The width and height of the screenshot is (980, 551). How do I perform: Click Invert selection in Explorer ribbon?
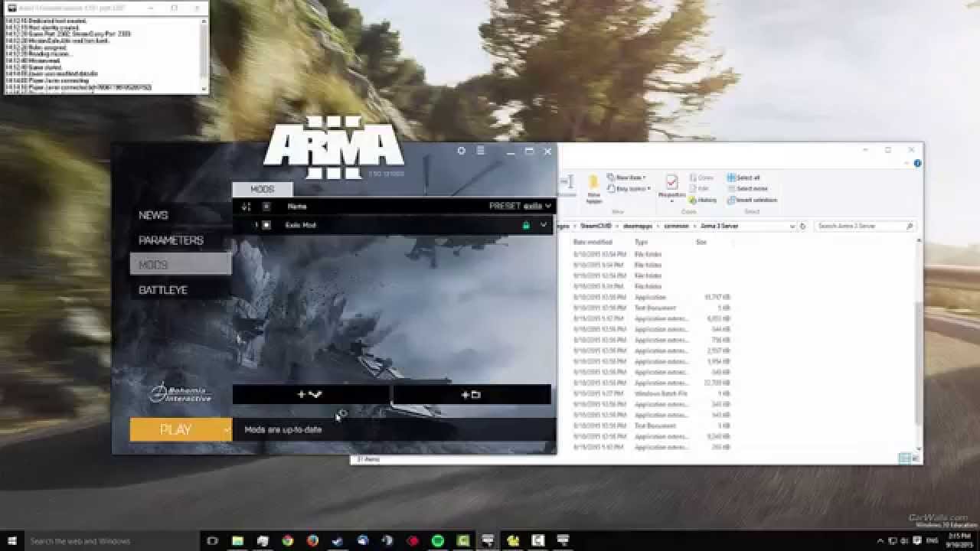[x=752, y=200]
